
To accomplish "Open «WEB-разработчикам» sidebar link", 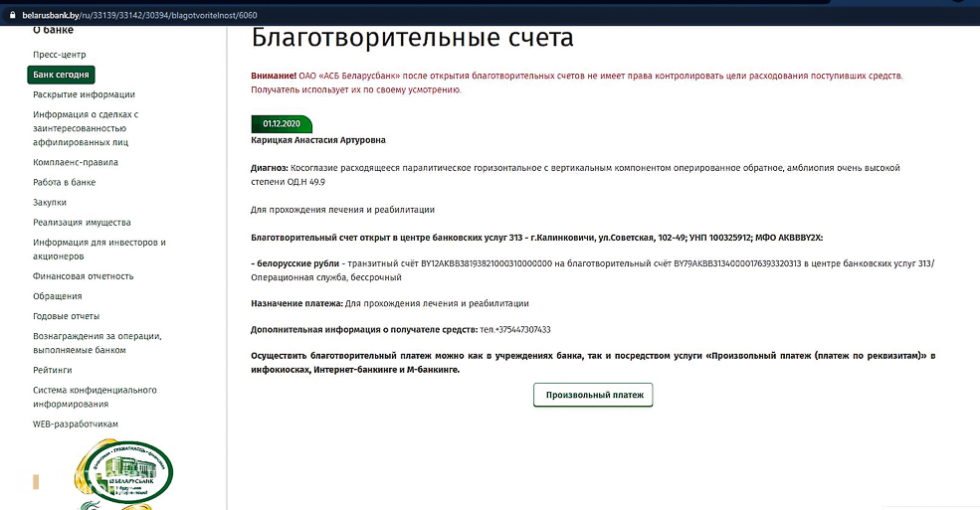I will [x=76, y=424].
